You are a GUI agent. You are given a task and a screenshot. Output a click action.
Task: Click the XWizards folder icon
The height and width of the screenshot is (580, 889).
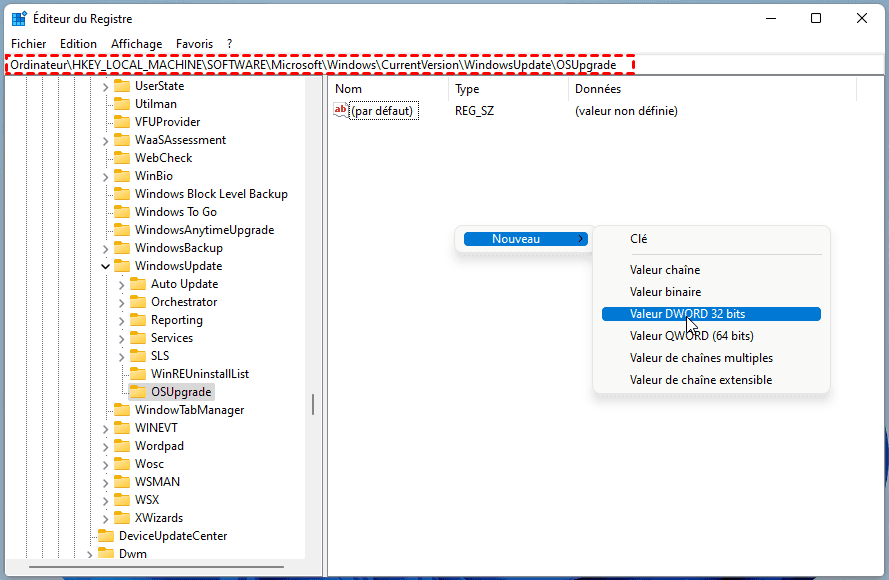(x=122, y=518)
